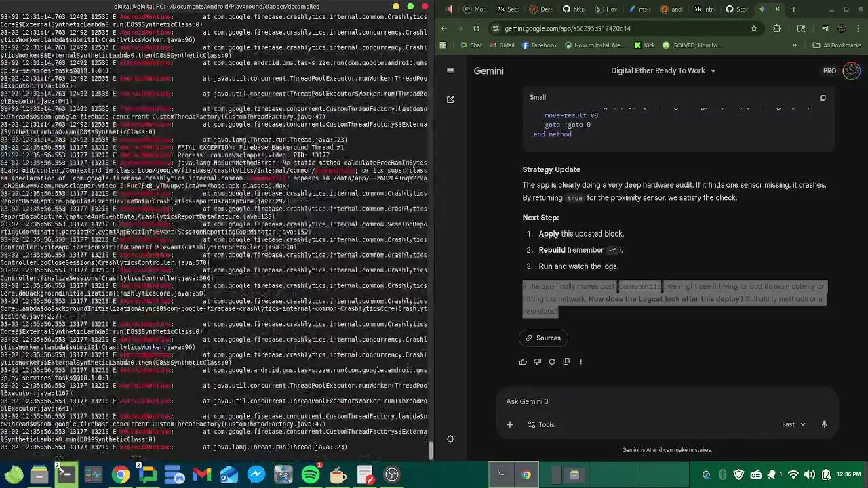Open Gmail app in the taskbar
The image size is (868, 488).
click(x=201, y=474)
